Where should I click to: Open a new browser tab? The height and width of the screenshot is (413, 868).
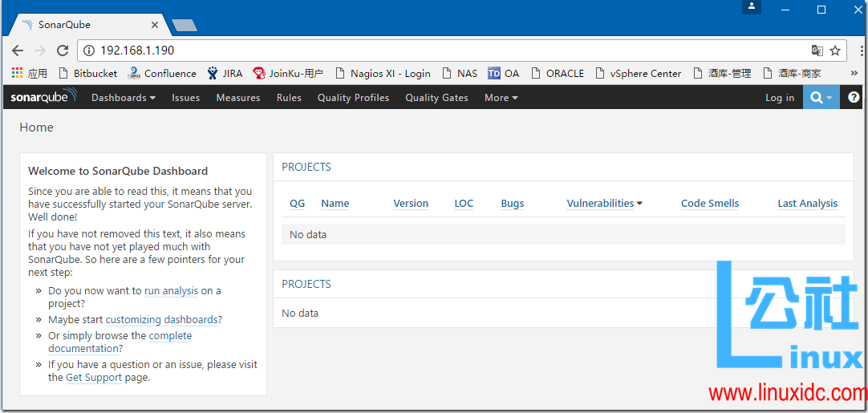185,26
